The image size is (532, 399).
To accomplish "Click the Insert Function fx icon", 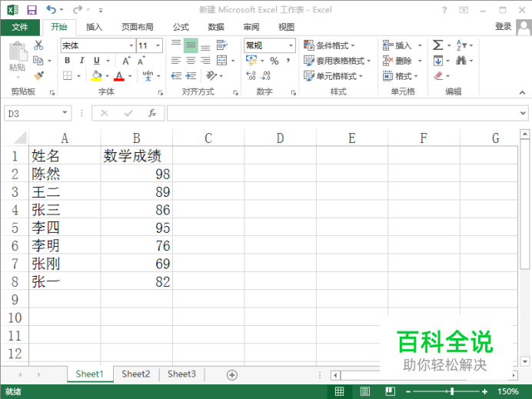I will click(x=152, y=113).
